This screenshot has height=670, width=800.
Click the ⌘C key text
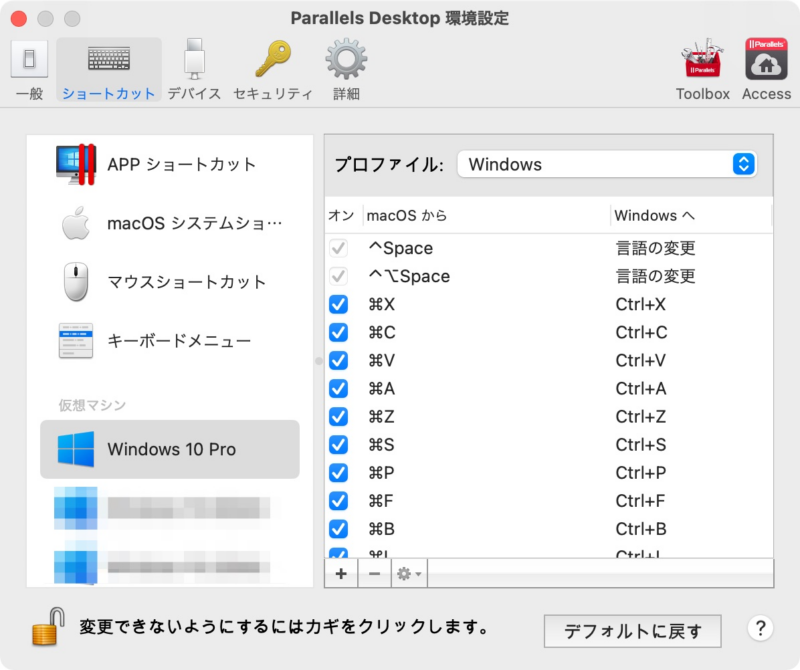pyautogui.click(x=382, y=333)
